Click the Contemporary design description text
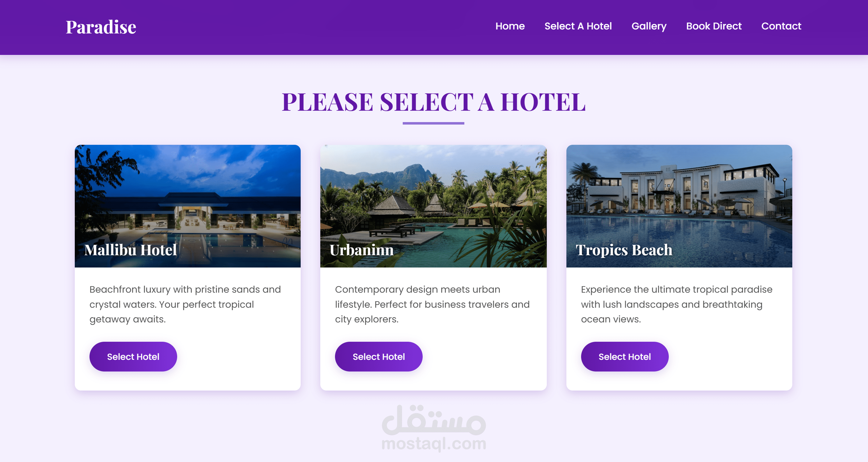The height and width of the screenshot is (462, 868). (432, 304)
